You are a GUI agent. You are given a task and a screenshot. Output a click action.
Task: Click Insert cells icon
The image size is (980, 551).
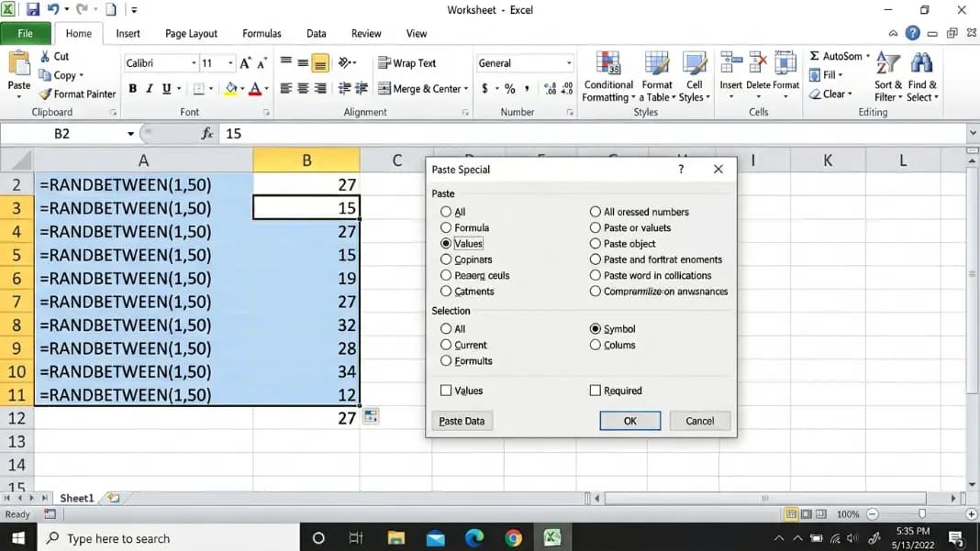point(730,64)
